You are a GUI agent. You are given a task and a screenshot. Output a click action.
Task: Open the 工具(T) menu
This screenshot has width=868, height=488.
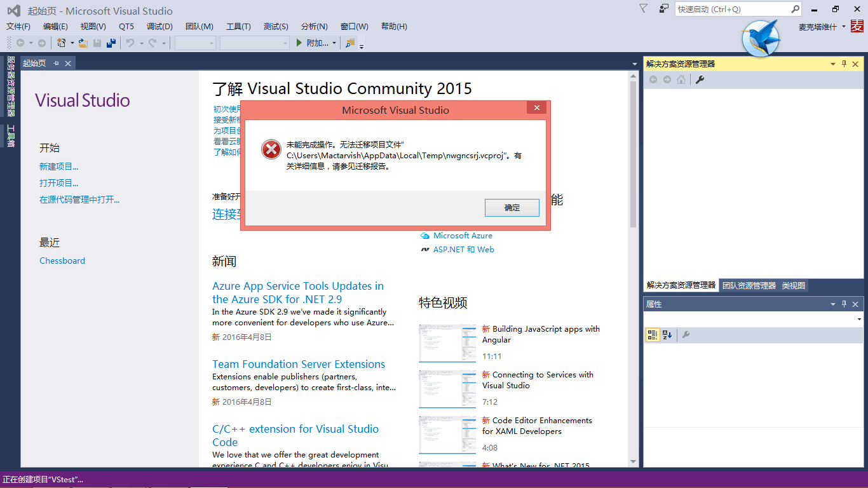(x=238, y=27)
